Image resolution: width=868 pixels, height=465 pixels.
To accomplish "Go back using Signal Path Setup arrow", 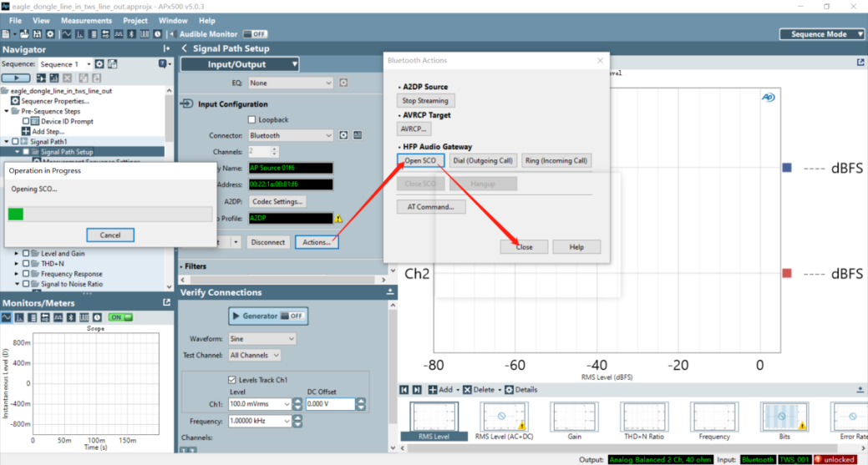I will 185,48.
